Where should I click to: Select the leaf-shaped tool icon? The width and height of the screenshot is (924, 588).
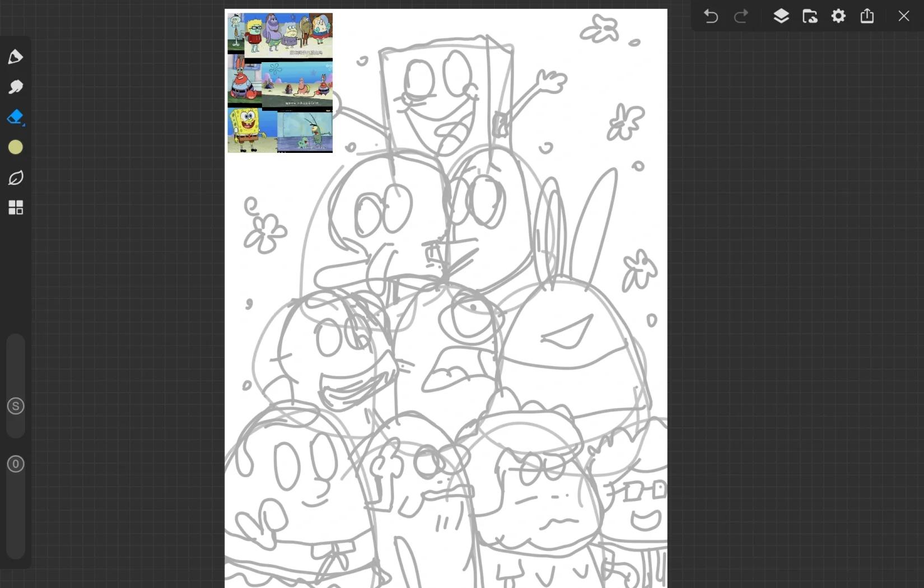tap(16, 178)
